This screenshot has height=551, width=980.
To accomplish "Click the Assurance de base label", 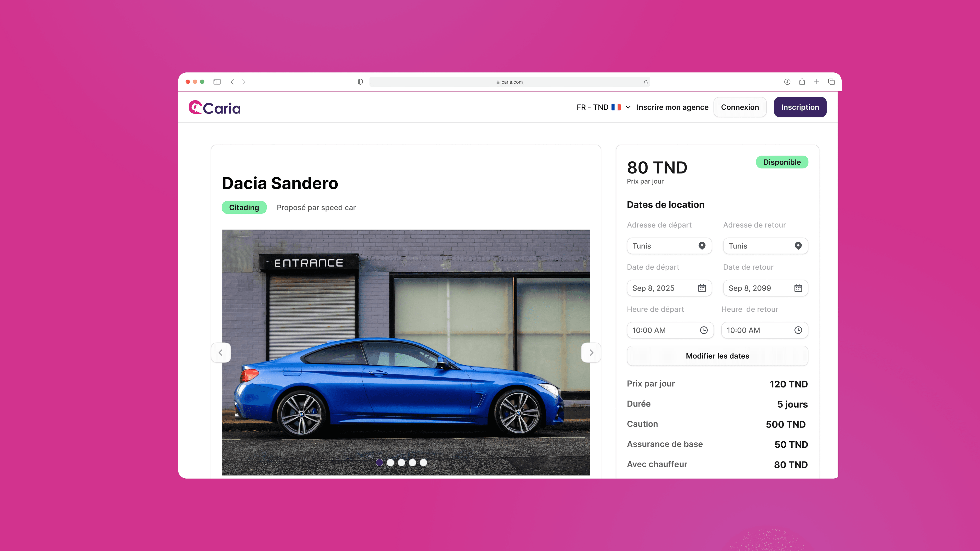I will [x=665, y=444].
